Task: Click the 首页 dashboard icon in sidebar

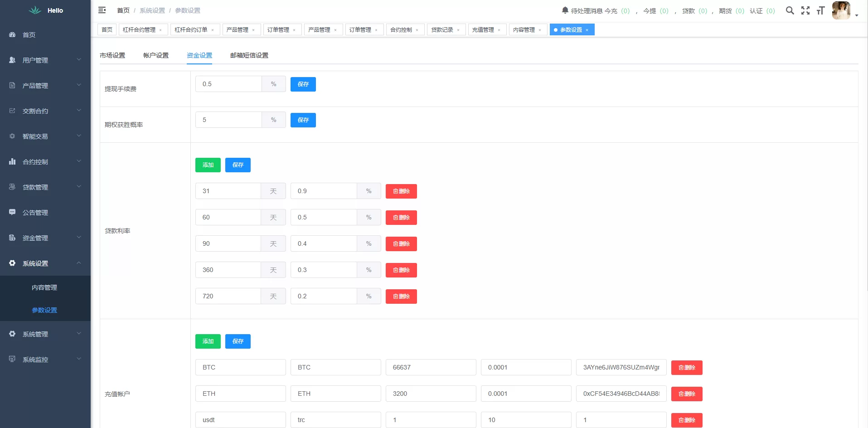Action: click(x=12, y=34)
